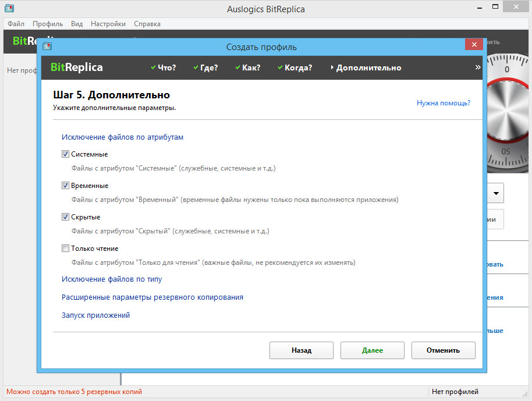The height and width of the screenshot is (401, 532).
Task: Go to the Что? wizard step
Action: 164,68
